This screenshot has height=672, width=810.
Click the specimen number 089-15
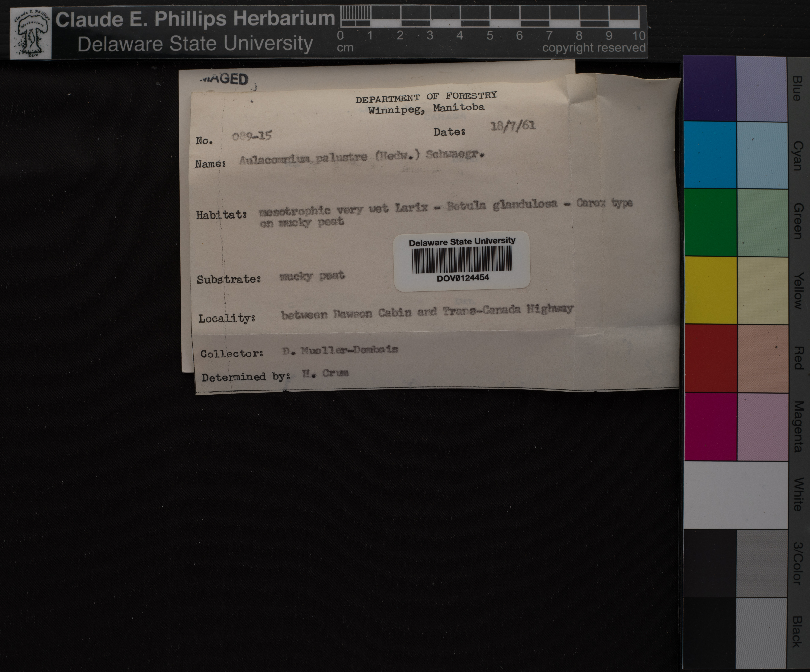(252, 136)
